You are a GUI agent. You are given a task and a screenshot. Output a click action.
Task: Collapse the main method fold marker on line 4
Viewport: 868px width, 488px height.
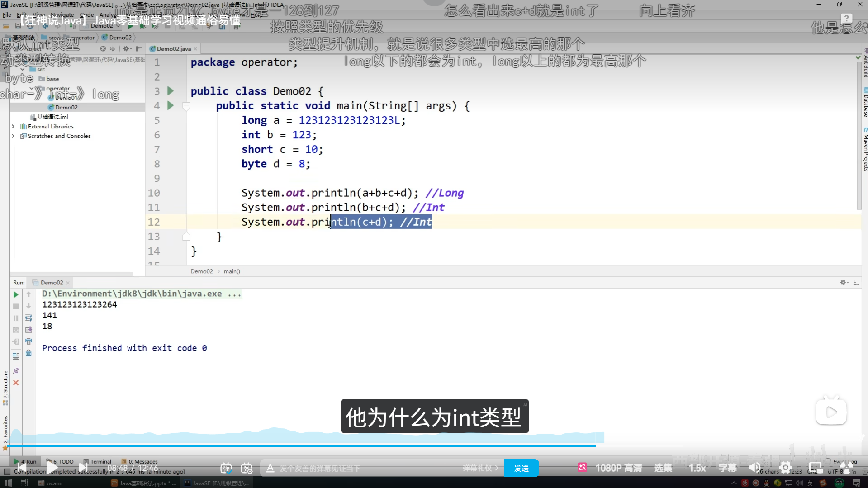pyautogui.click(x=186, y=106)
